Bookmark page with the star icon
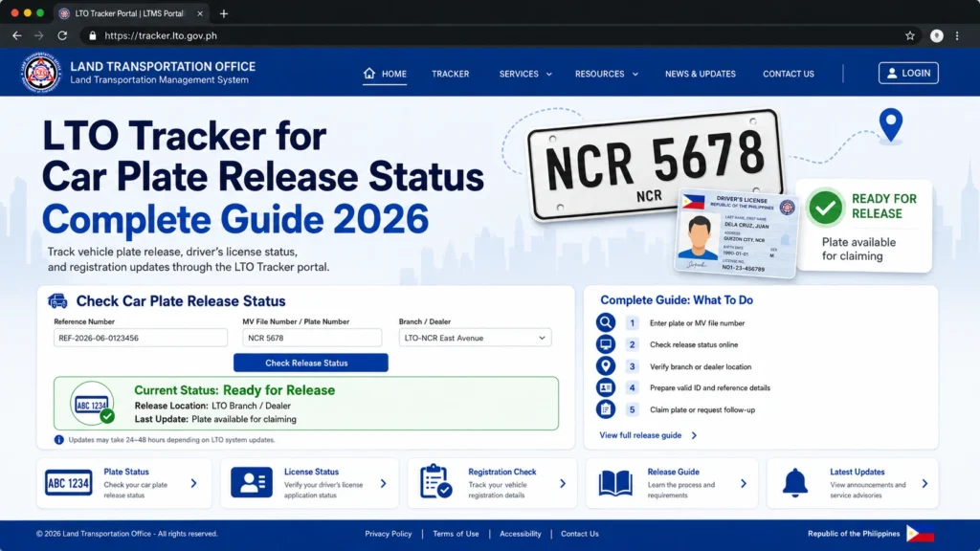This screenshot has width=980, height=551. (910, 35)
